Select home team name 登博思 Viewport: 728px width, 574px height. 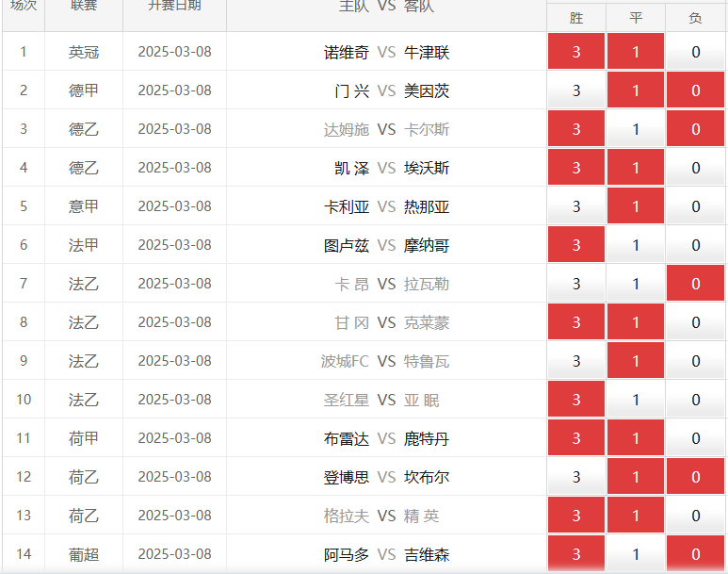pyautogui.click(x=347, y=477)
